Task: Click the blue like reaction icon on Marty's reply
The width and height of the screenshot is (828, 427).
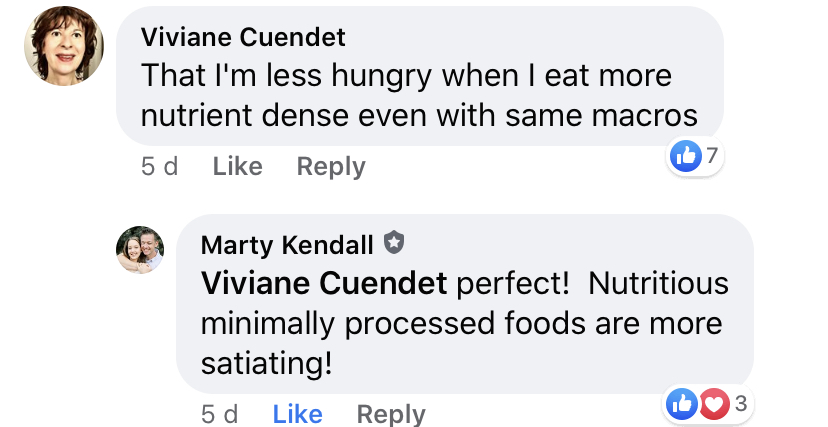Action: 682,403
